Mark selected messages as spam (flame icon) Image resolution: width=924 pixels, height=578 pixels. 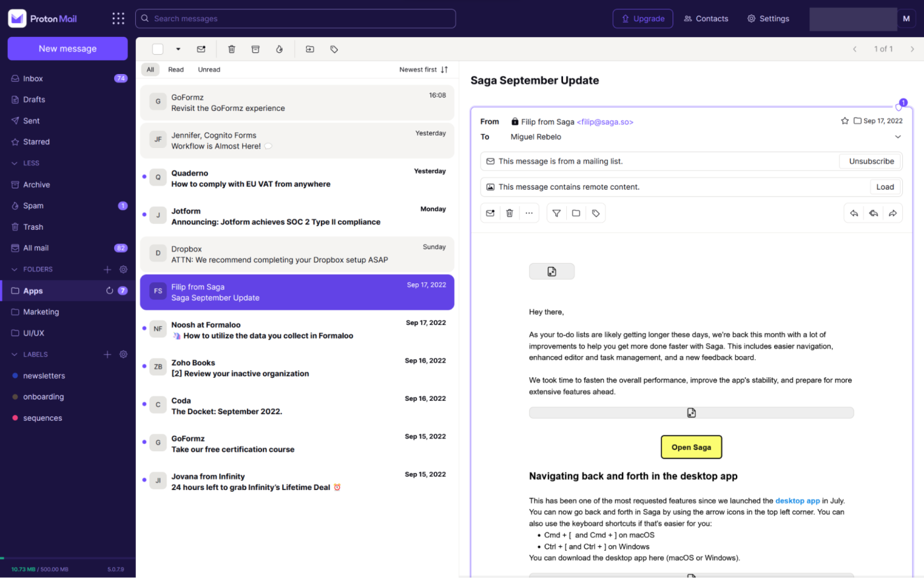[279, 49]
